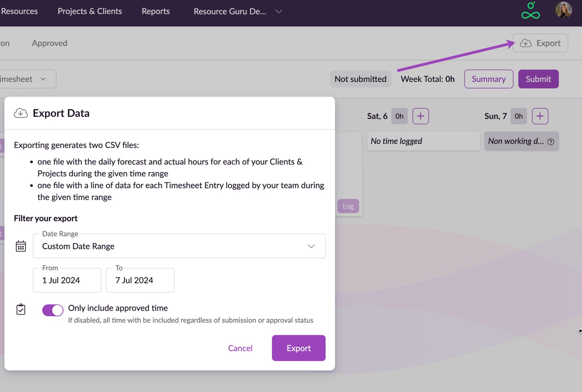The width and height of the screenshot is (582, 392).
Task: Click the No time logged card
Action: point(423,141)
